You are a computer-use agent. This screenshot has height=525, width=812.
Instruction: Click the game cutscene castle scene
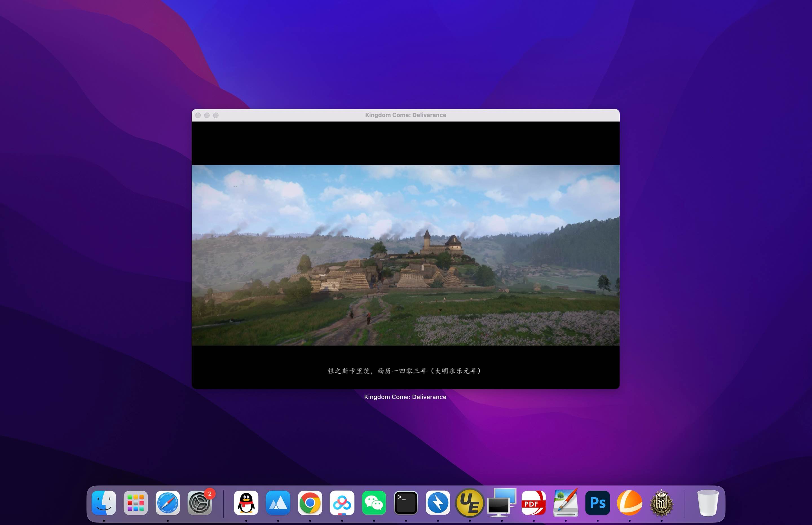tap(406, 255)
